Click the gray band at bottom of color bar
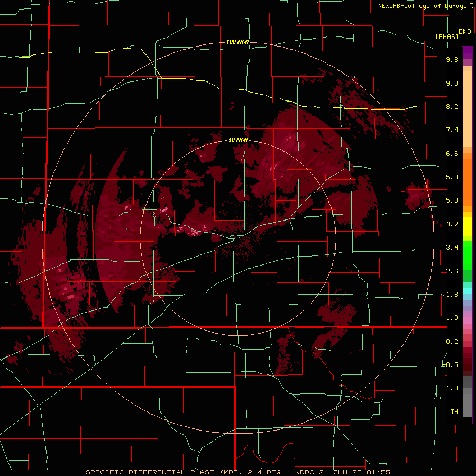The height and width of the screenshot is (476, 476). (x=467, y=402)
